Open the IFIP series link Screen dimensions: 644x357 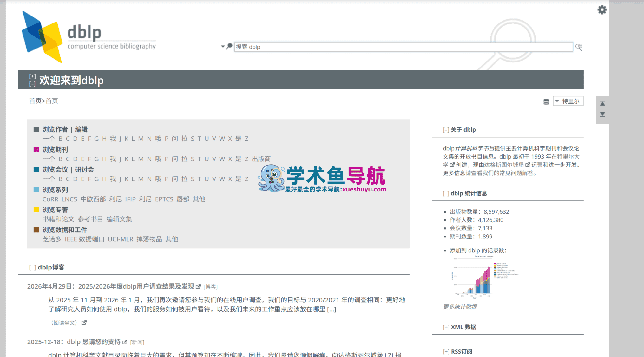130,199
